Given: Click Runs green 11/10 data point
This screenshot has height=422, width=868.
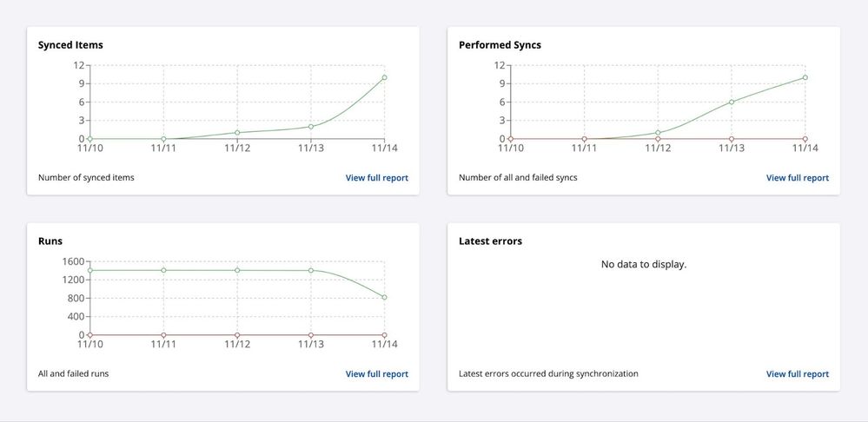Looking at the screenshot, I should coord(89,270).
